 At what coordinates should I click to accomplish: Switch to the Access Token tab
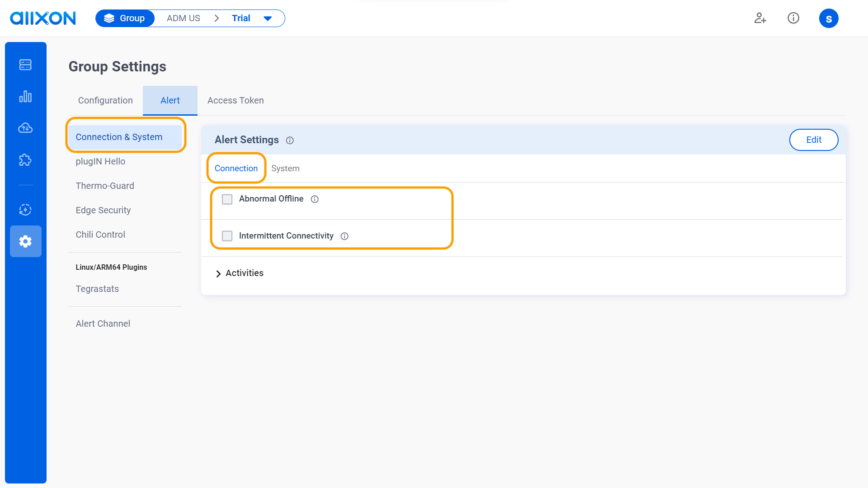[x=235, y=100]
